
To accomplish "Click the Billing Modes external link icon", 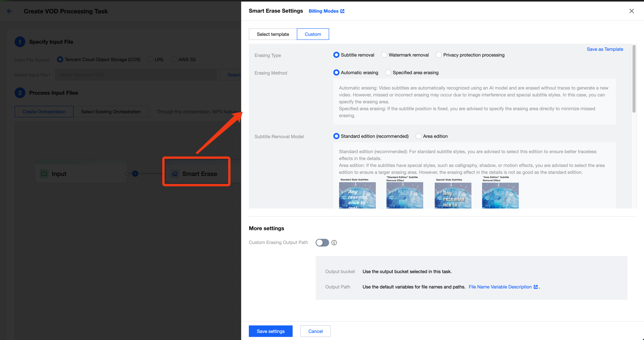I will [x=343, y=11].
